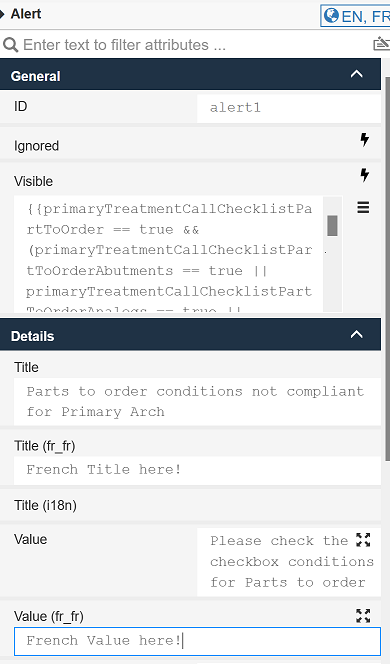Viewport: 390px width, 664px height.
Task: Click the lightning bolt icon beside Ignored
Action: (x=364, y=139)
